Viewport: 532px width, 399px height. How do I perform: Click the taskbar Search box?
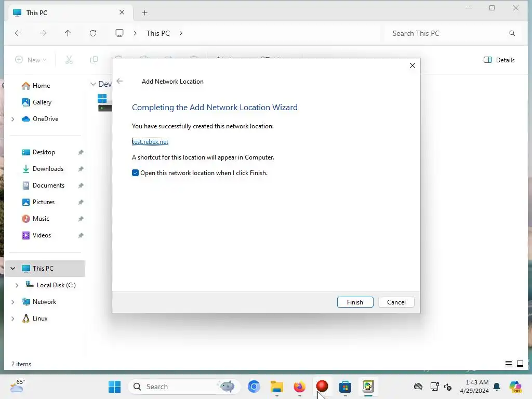point(184,387)
